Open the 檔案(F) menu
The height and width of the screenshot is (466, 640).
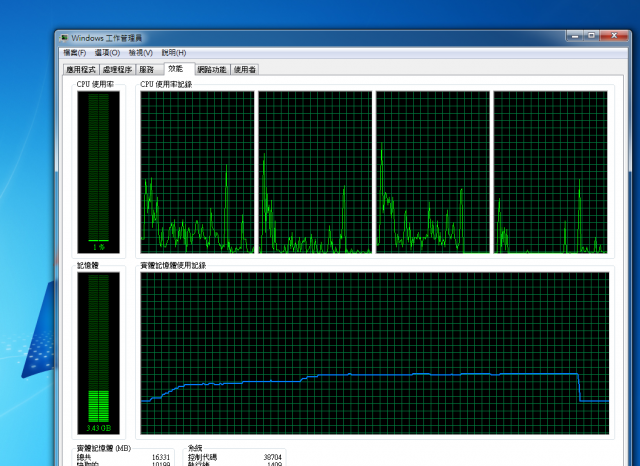tap(74, 53)
